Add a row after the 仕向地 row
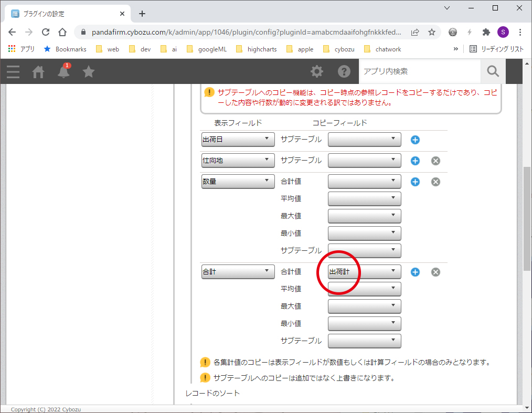 coord(415,161)
